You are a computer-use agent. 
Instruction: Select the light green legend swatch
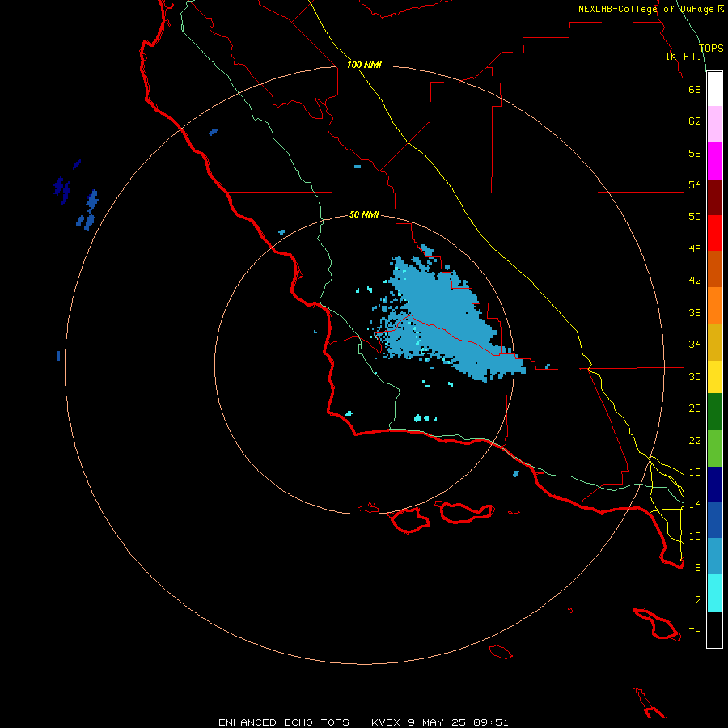(714, 448)
